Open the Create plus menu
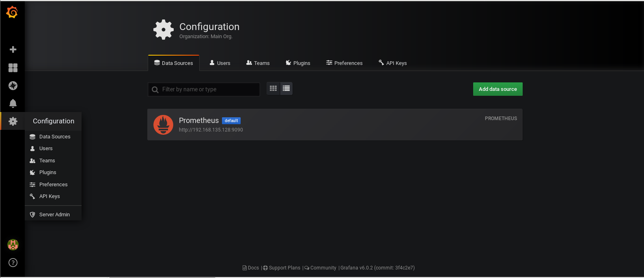Image resolution: width=644 pixels, height=278 pixels. (x=13, y=50)
